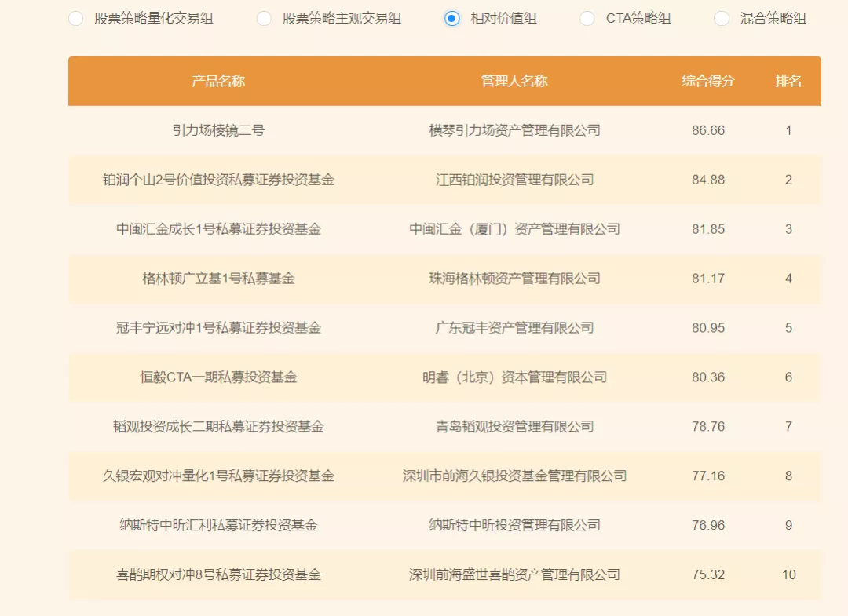Click manager 江西铂润投资管理有限公司
The width and height of the screenshot is (848, 616).
pyautogui.click(x=514, y=180)
